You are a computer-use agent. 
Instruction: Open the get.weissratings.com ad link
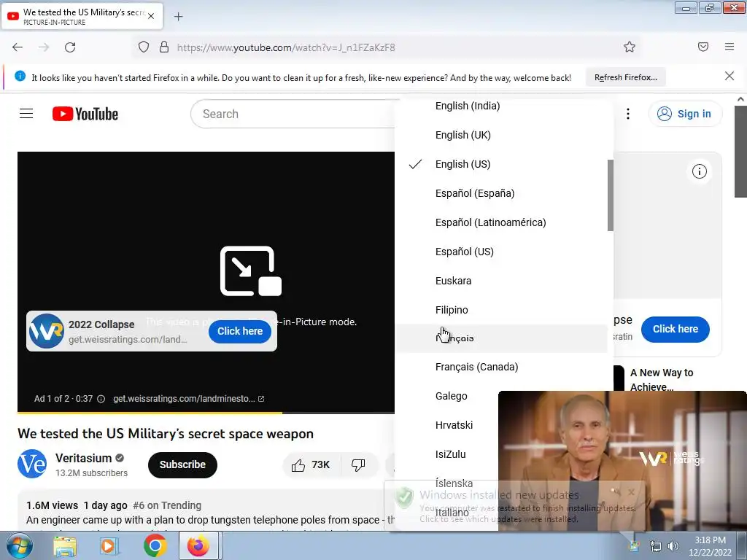(189, 399)
